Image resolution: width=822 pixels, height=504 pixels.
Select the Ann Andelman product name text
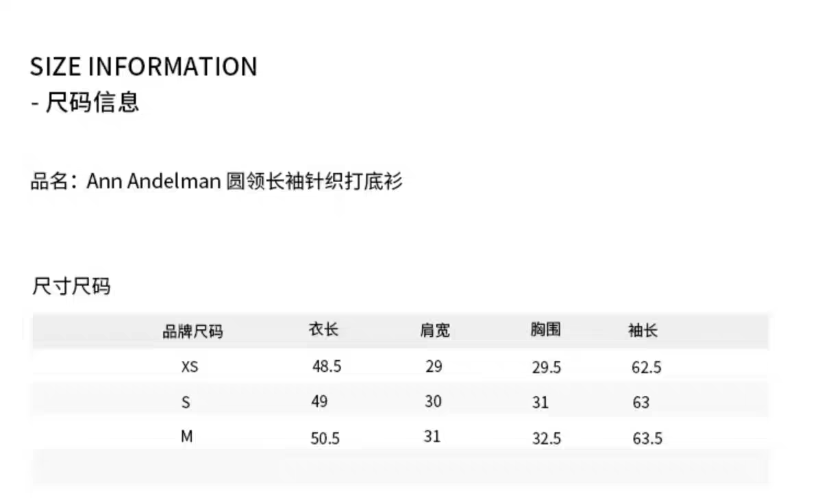[x=153, y=181]
